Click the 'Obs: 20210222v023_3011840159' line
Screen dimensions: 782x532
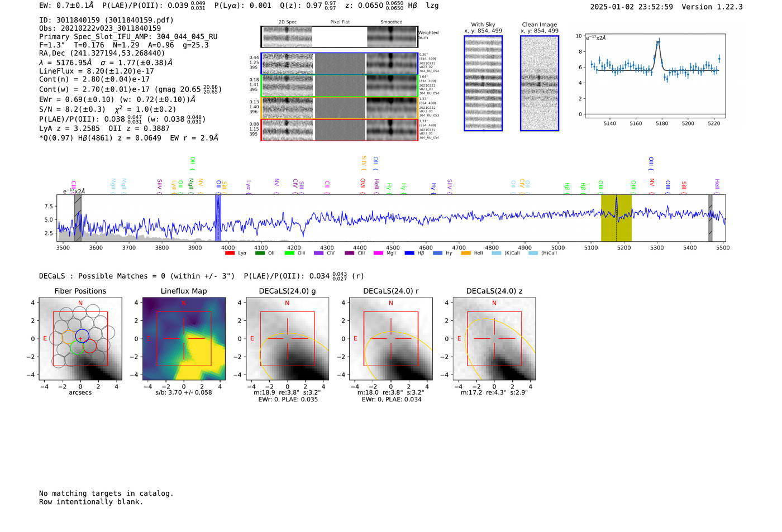tap(100, 28)
